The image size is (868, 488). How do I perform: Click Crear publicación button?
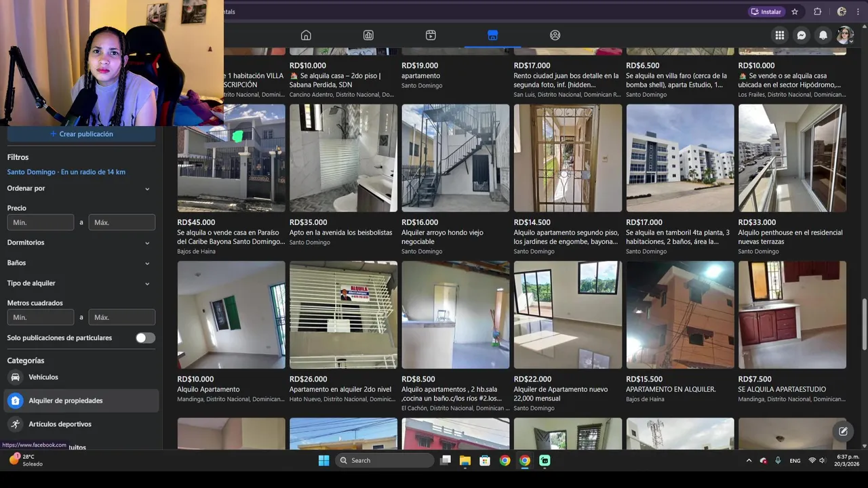(81, 134)
